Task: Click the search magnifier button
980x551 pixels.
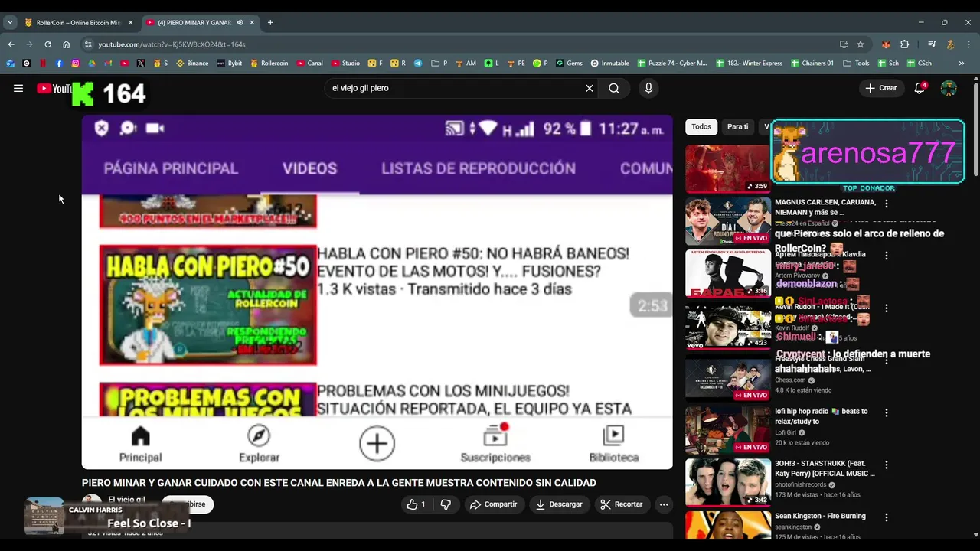Action: coord(614,88)
